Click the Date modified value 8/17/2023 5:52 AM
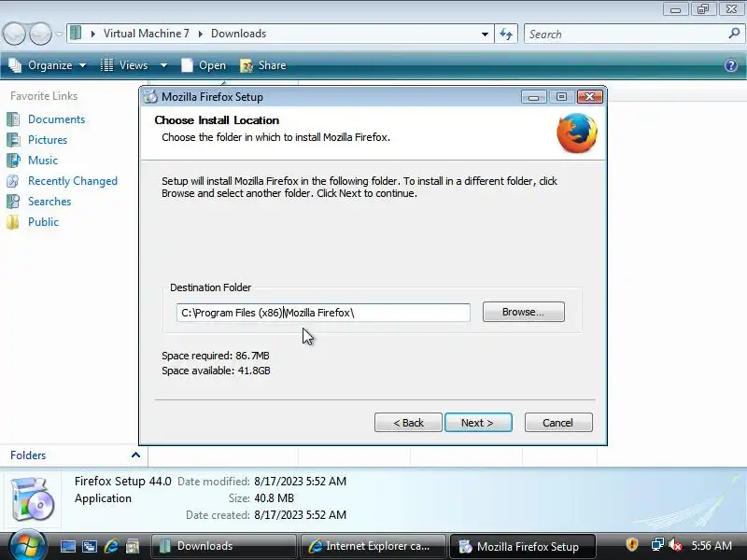This screenshot has height=560, width=747. coord(300,482)
